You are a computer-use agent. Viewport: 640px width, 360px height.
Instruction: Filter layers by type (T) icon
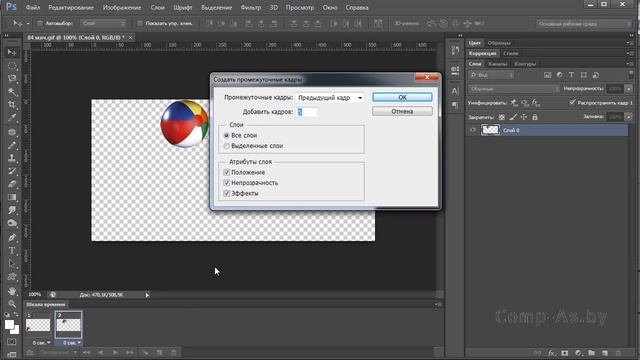point(571,75)
